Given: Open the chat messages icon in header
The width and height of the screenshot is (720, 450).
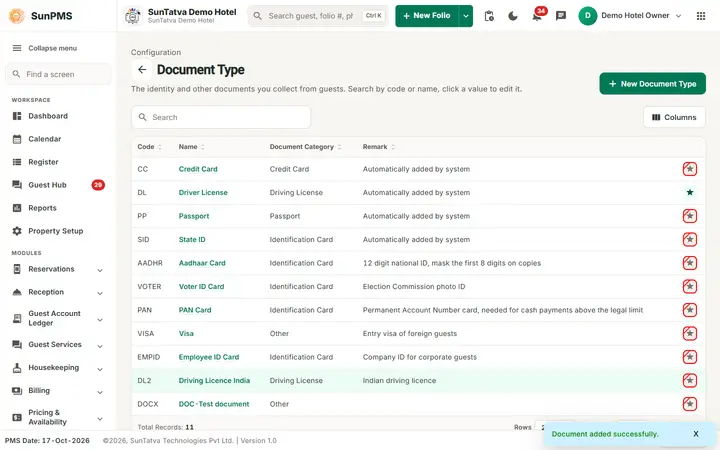Looking at the screenshot, I should tap(561, 16).
